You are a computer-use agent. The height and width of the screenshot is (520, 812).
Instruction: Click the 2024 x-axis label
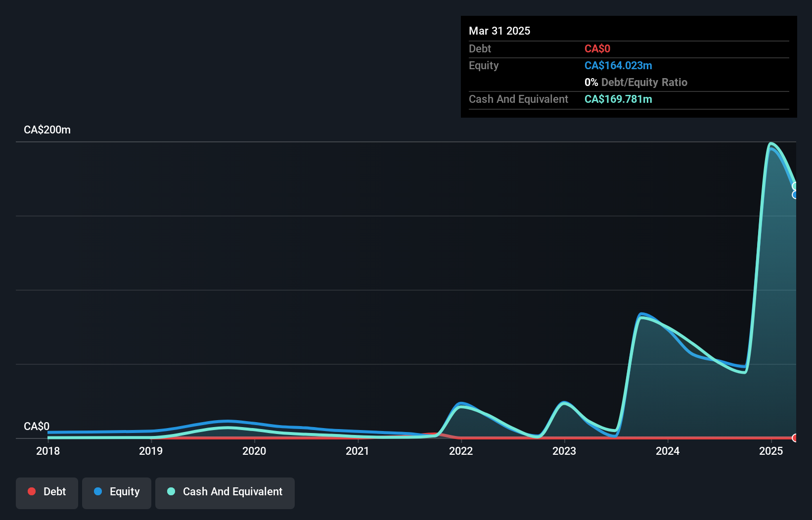[x=668, y=451]
